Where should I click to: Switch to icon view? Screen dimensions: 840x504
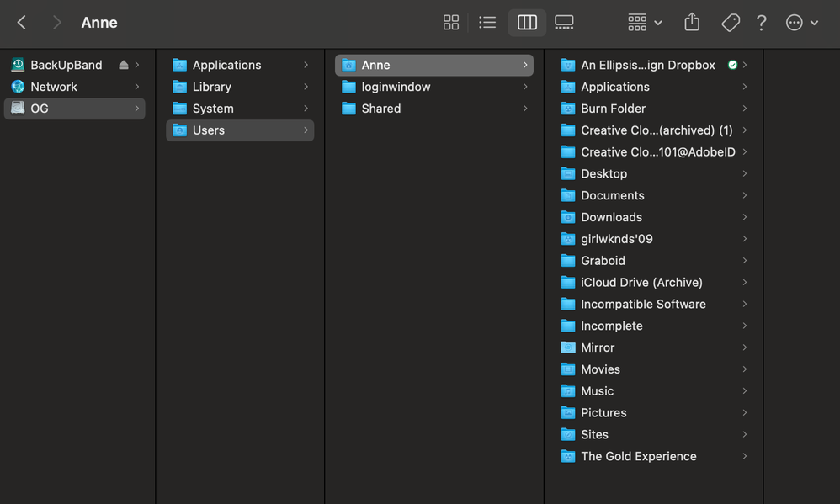451,23
